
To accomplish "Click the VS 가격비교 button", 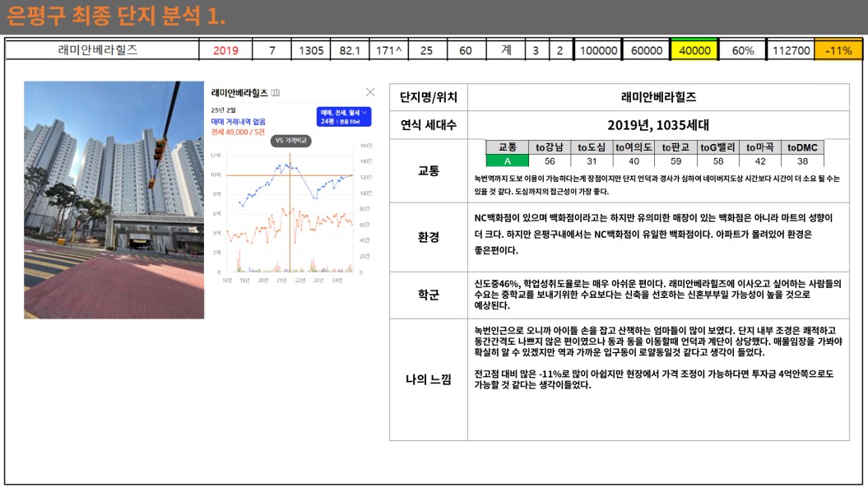I will pyautogui.click(x=291, y=141).
